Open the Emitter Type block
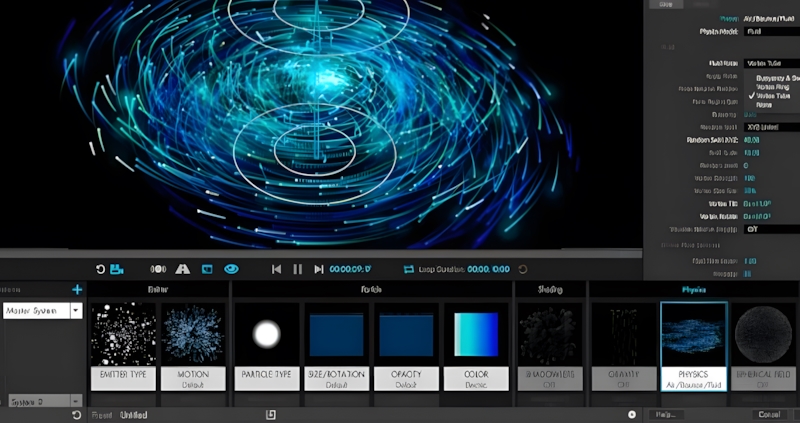The height and width of the screenshot is (423, 800). (x=123, y=346)
